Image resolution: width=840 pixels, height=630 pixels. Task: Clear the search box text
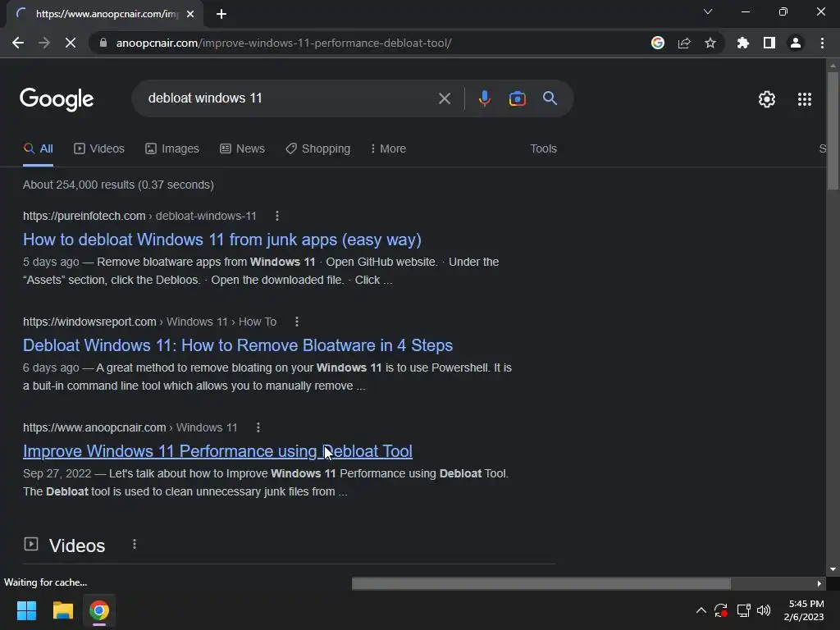[x=444, y=98]
